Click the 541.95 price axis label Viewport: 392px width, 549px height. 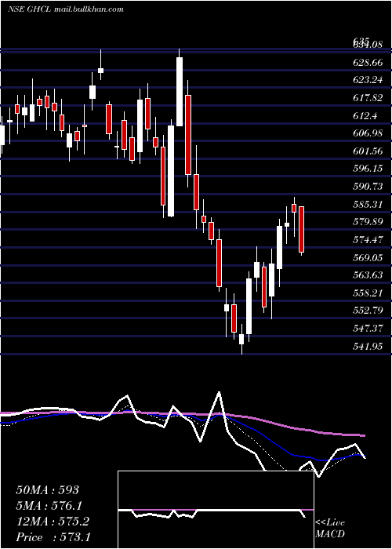[x=368, y=347]
